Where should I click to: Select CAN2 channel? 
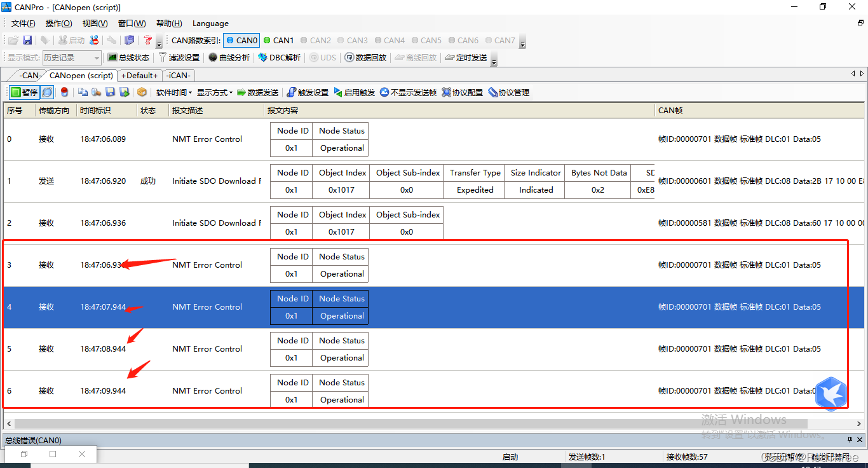(x=315, y=40)
